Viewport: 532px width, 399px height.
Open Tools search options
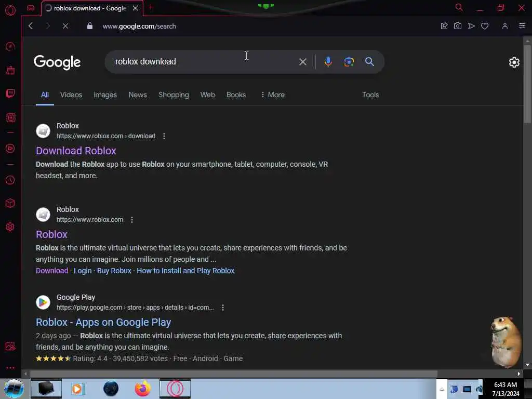[x=370, y=95]
